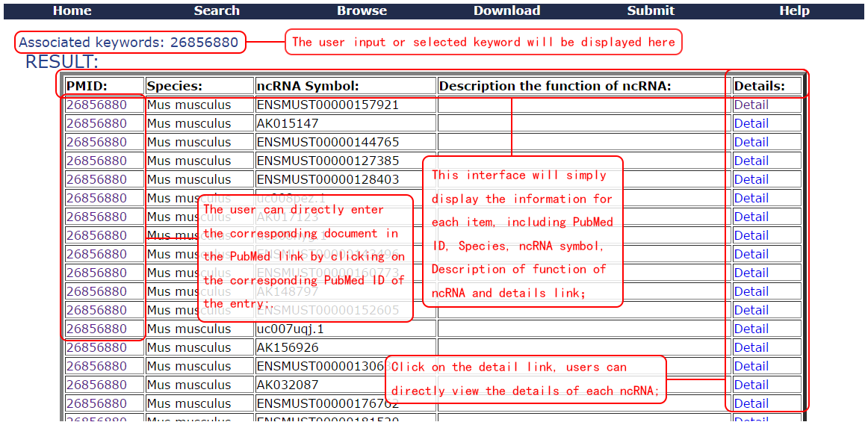Open PubMed ID link for ENSMUST00000157921 row
Viewport: 868px width, 425px height.
click(x=96, y=105)
